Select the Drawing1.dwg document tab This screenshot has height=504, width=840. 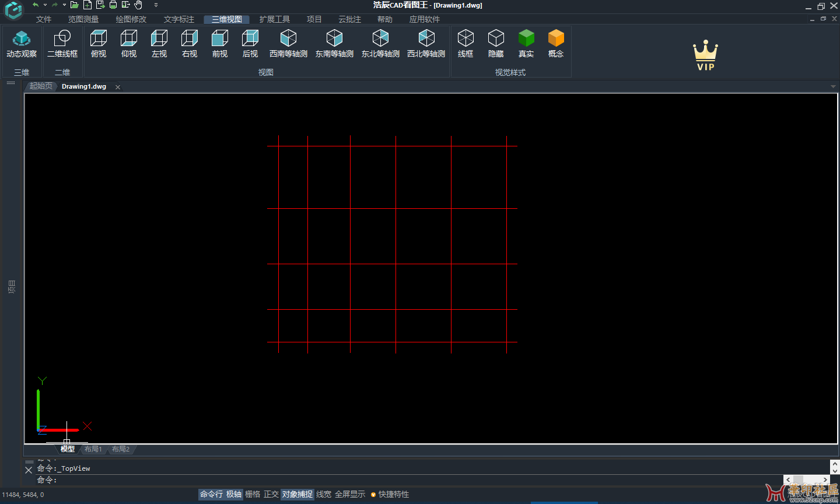pyautogui.click(x=84, y=86)
